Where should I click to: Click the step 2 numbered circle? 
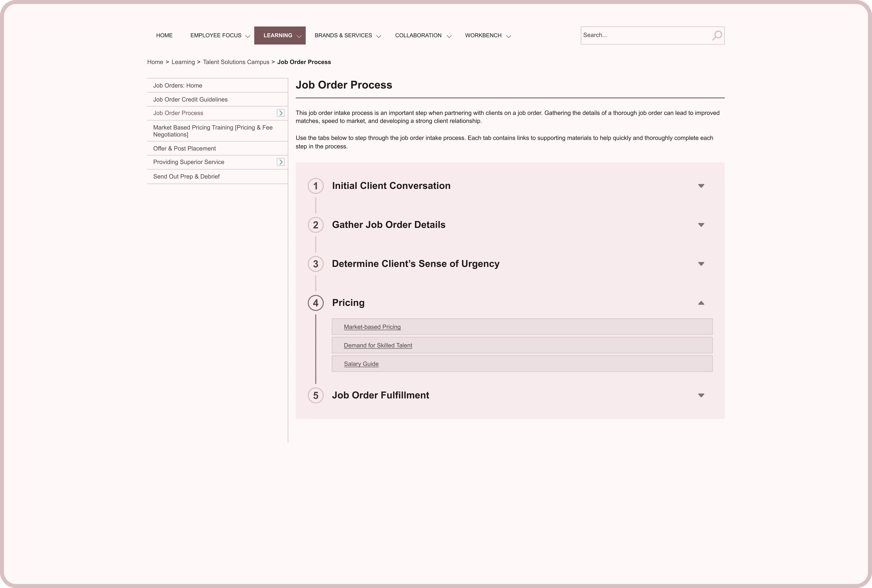316,225
